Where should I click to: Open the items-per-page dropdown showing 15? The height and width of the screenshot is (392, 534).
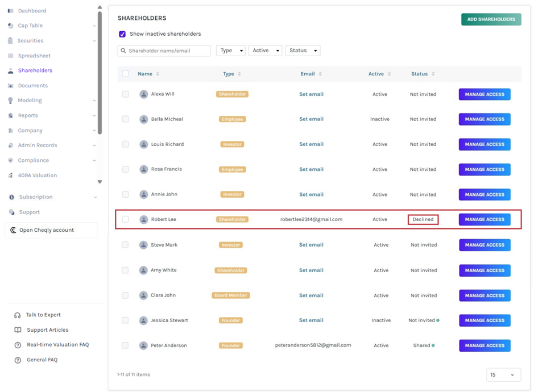coord(503,374)
